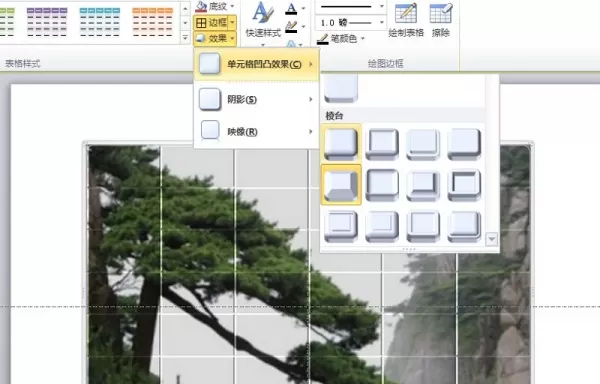Apply second bevel preset in third 棱台 row

point(382,226)
